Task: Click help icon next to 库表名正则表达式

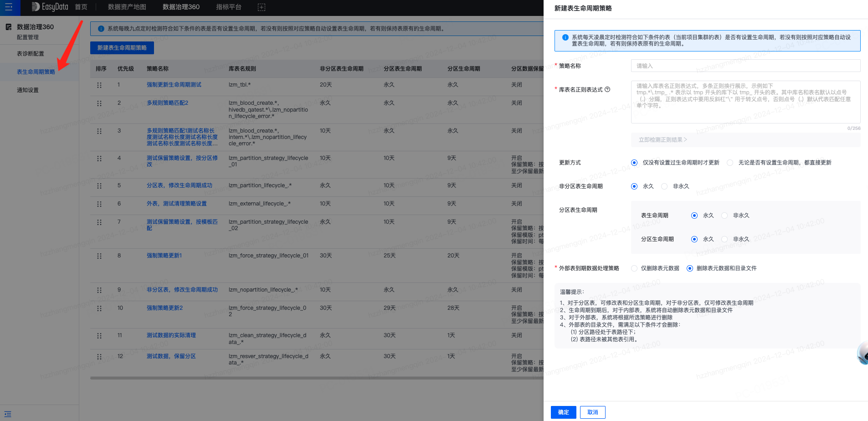Action: (607, 89)
